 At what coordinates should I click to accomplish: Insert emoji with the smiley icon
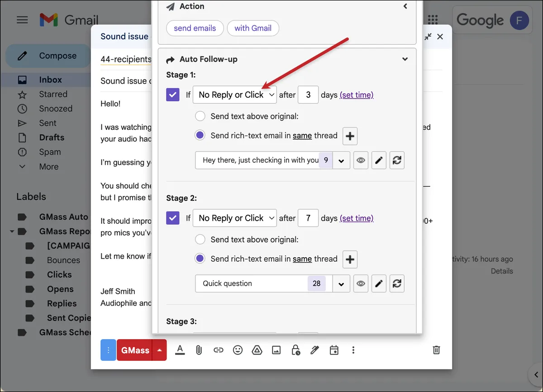238,350
